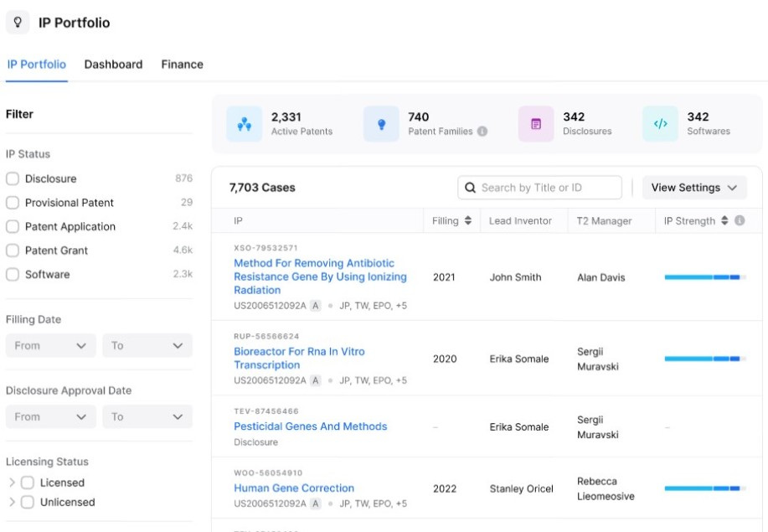Click case ID XSO-79532571
768x532 pixels.
[x=265, y=248]
